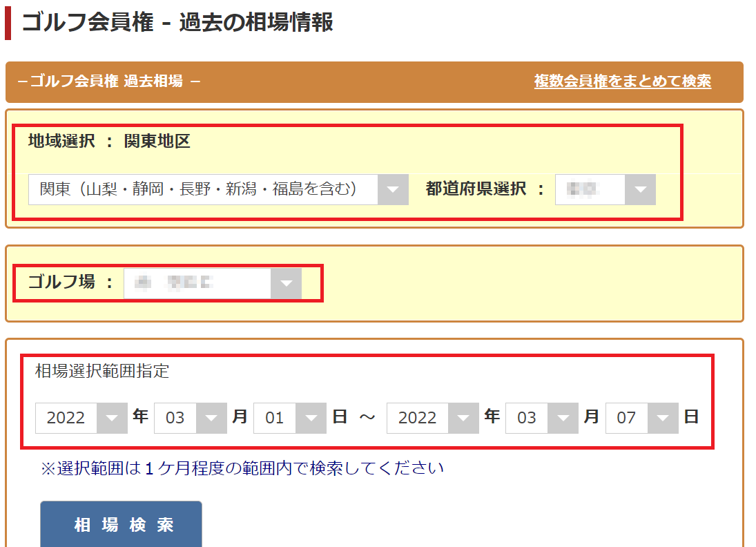Click the end year dropdown arrow
Screen dimensions: 756x547
click(462, 418)
